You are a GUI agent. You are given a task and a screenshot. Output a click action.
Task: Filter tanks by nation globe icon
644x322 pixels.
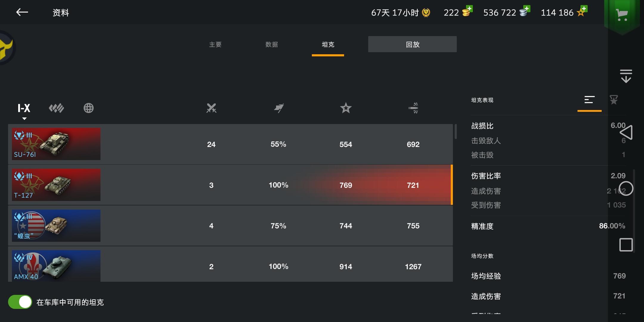pos(89,108)
